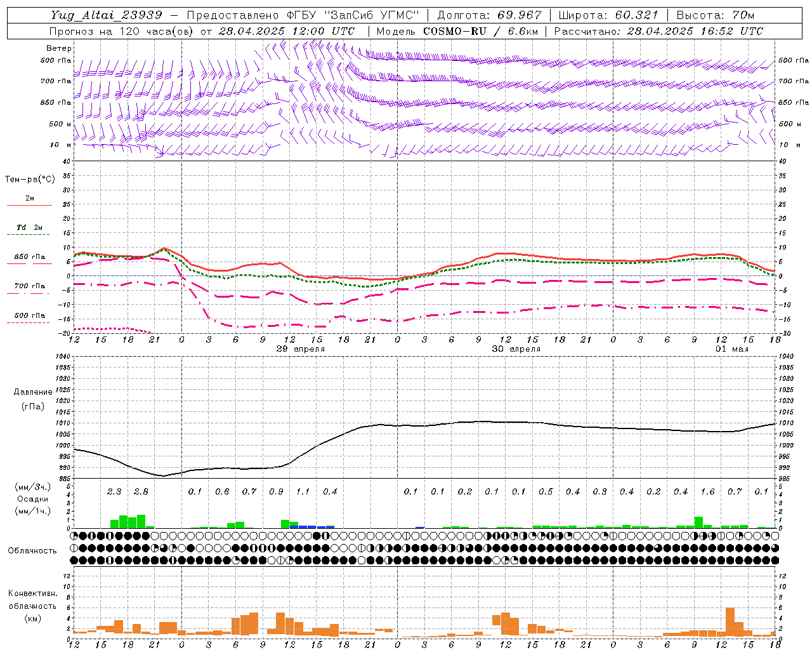Click the Осадки precipitation label

(32, 499)
